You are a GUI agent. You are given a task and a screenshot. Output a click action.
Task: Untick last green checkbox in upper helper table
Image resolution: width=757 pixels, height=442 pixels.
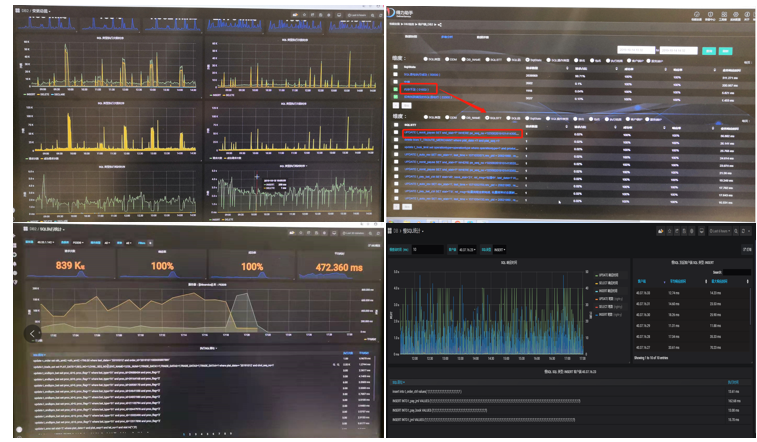pyautogui.click(x=395, y=97)
